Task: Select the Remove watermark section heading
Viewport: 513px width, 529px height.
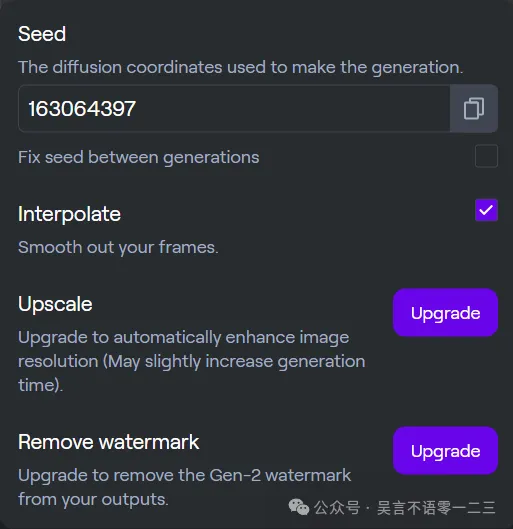Action: (109, 442)
